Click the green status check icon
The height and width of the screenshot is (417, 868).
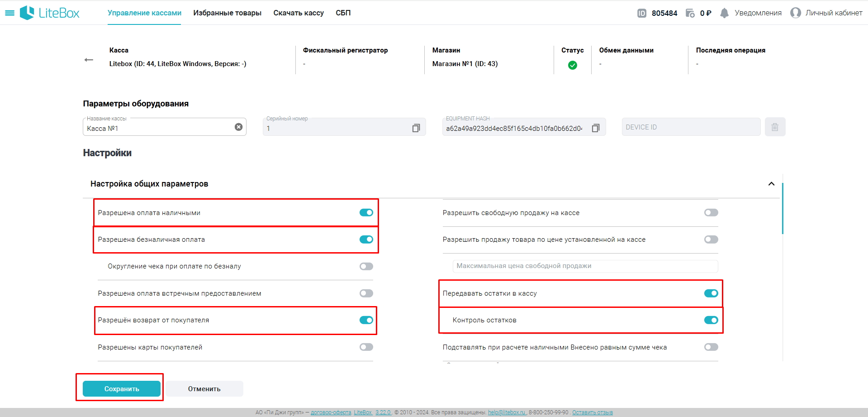pyautogui.click(x=573, y=65)
